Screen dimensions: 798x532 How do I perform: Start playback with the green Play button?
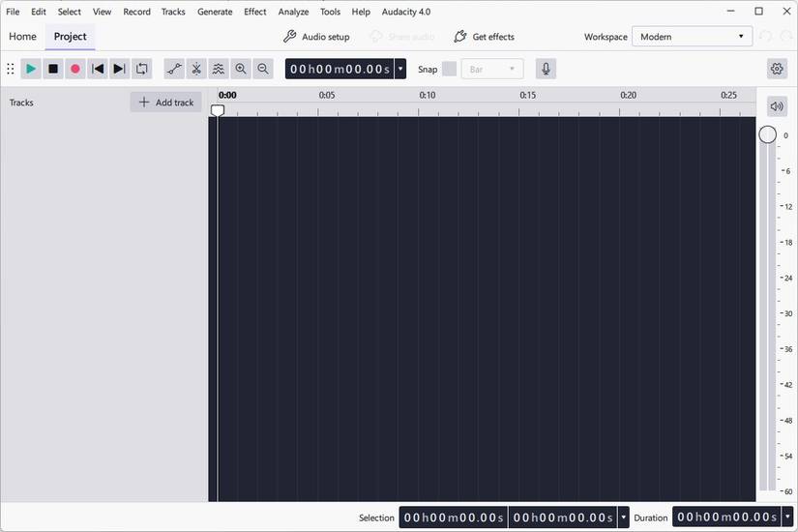pyautogui.click(x=31, y=69)
